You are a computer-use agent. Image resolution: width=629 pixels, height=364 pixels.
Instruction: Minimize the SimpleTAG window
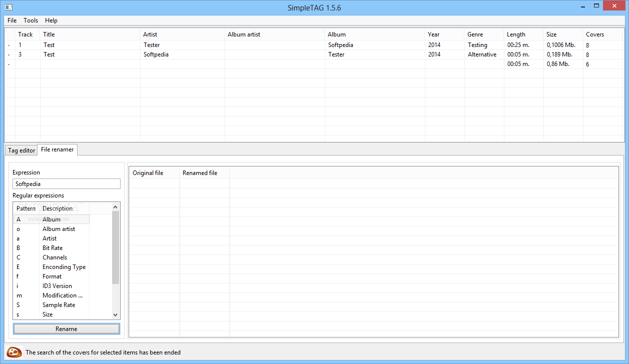point(583,6)
